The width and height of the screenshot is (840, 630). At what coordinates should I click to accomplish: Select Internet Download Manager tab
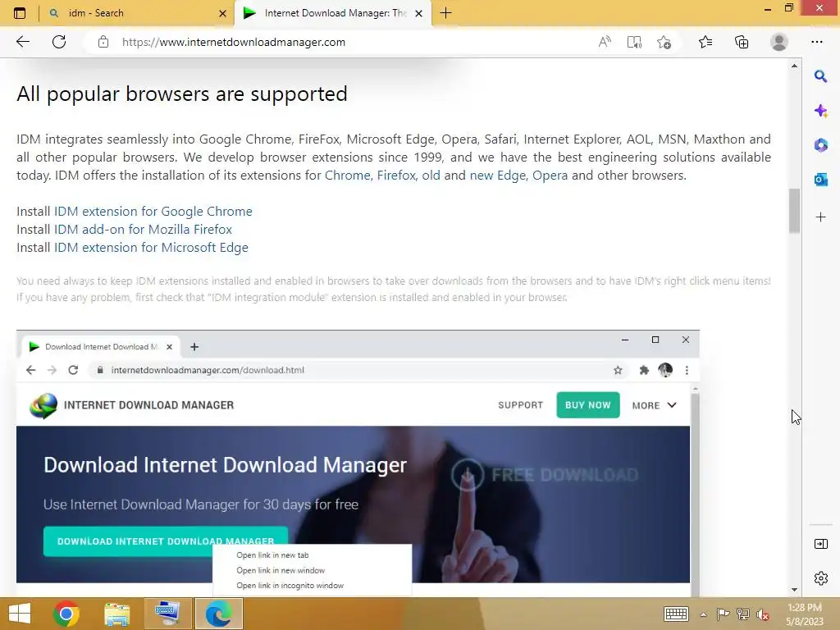[331, 13]
